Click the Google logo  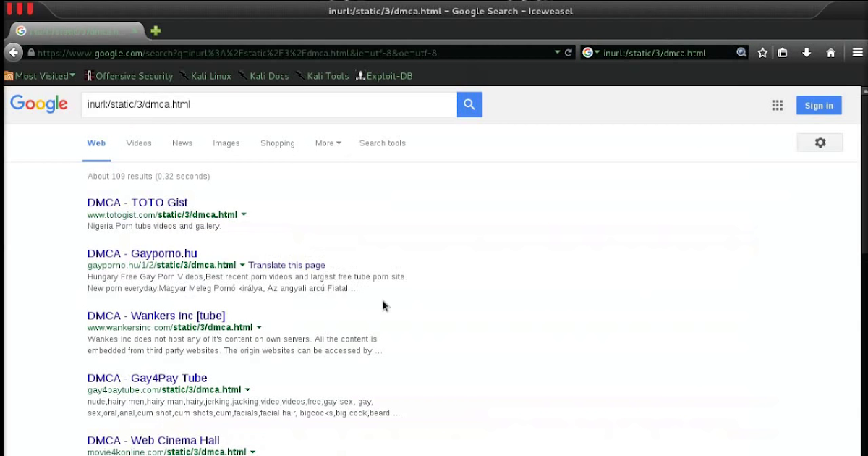tap(39, 105)
